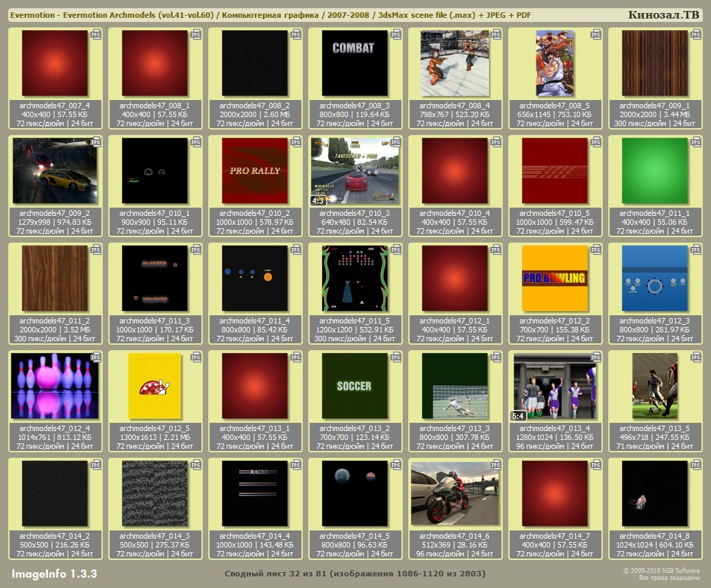Click JPG badge on archmodels47_013_2 SOCCER card
The width and height of the screenshot is (711, 588).
pyautogui.click(x=396, y=358)
